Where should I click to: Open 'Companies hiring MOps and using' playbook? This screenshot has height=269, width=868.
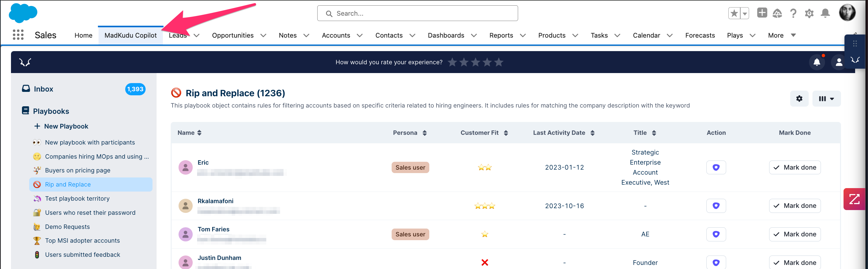[91, 156]
